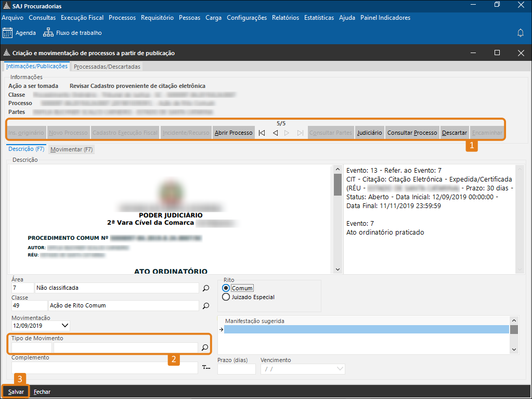Open the Relatórios menu
Image resolution: width=532 pixels, height=399 pixels.
point(286,18)
